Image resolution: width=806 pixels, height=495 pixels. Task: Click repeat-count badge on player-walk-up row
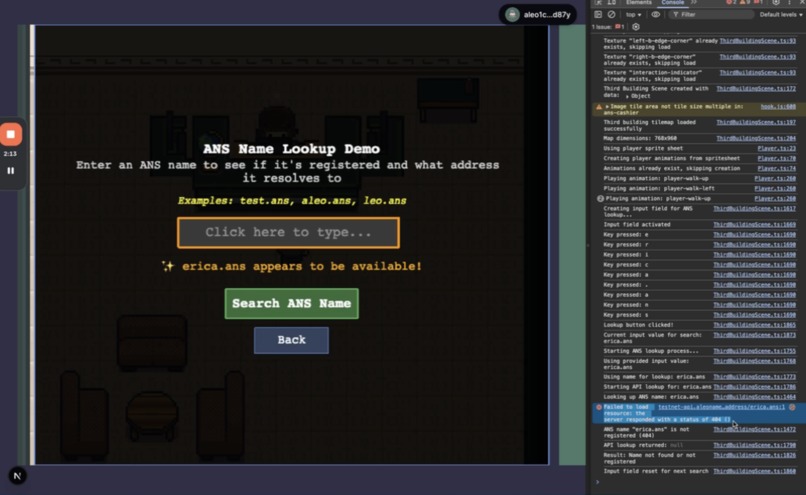click(x=600, y=198)
